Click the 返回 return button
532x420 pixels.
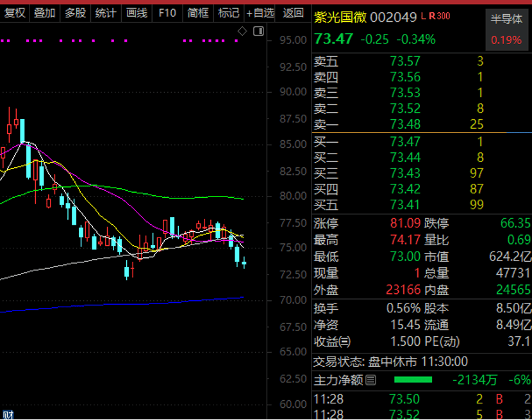293,13
